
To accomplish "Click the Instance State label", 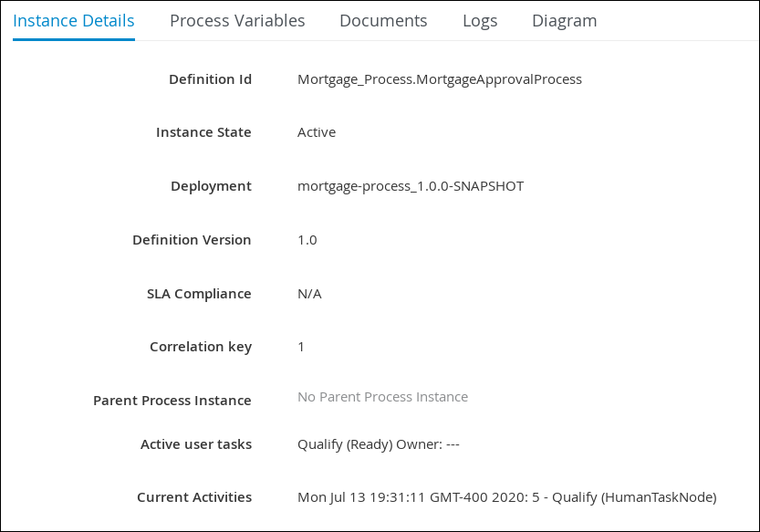I will pos(203,132).
